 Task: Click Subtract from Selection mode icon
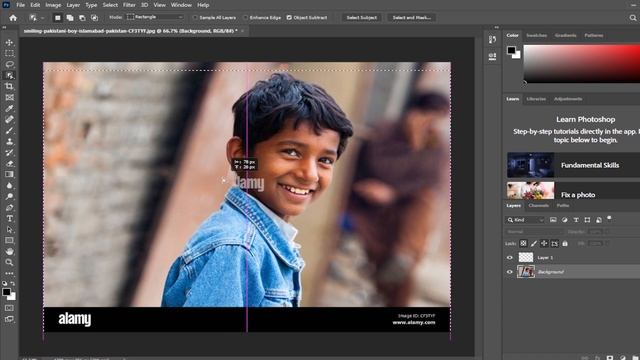[82, 18]
